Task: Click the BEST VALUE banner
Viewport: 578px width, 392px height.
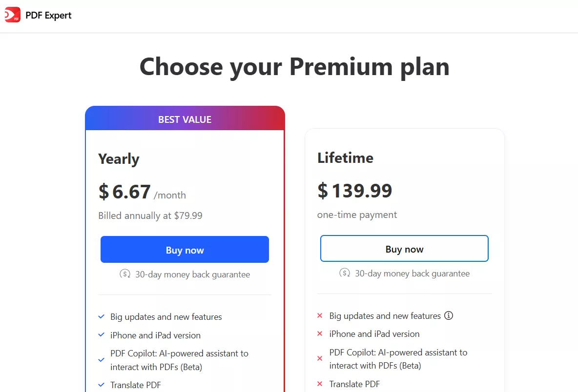Action: point(185,118)
